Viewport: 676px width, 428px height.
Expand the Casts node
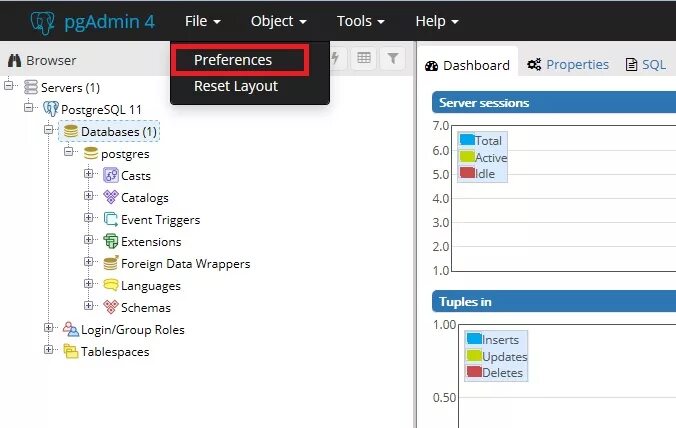point(88,173)
